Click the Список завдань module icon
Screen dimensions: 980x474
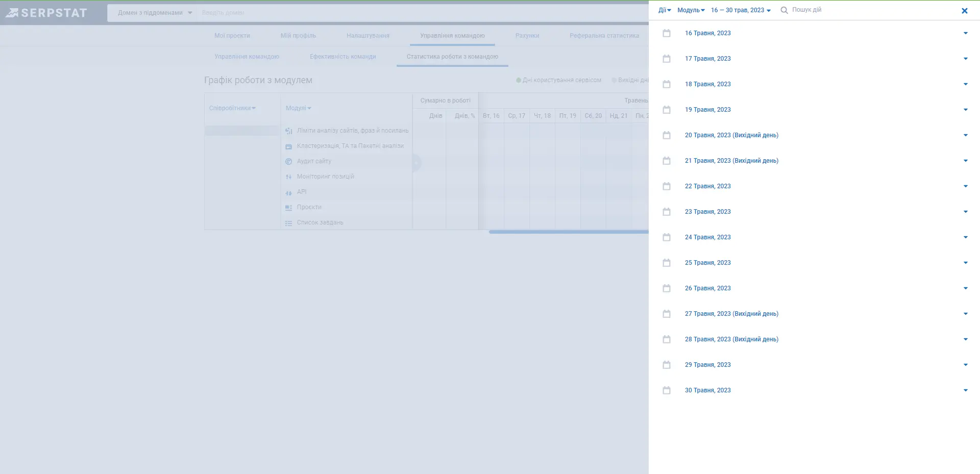288,223
